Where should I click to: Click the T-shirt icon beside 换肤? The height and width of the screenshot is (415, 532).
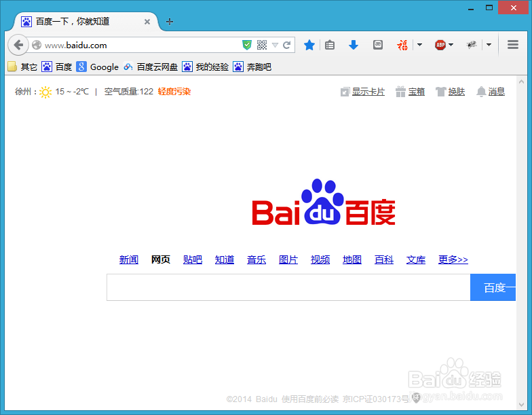point(441,92)
